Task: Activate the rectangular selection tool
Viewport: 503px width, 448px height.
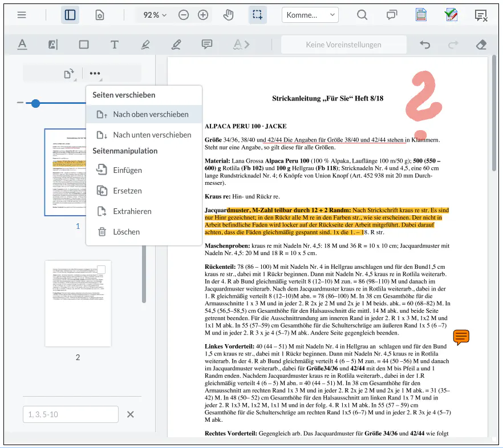Action: tap(257, 15)
